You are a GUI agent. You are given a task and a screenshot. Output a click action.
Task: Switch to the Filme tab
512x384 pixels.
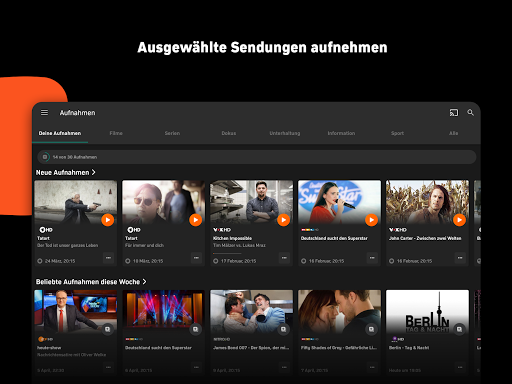coord(116,133)
